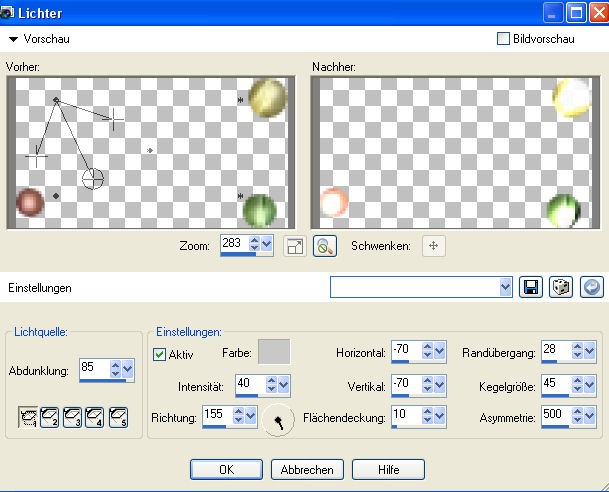The width and height of the screenshot is (609, 492).
Task: Save the current settings as a preset
Action: 532,287
